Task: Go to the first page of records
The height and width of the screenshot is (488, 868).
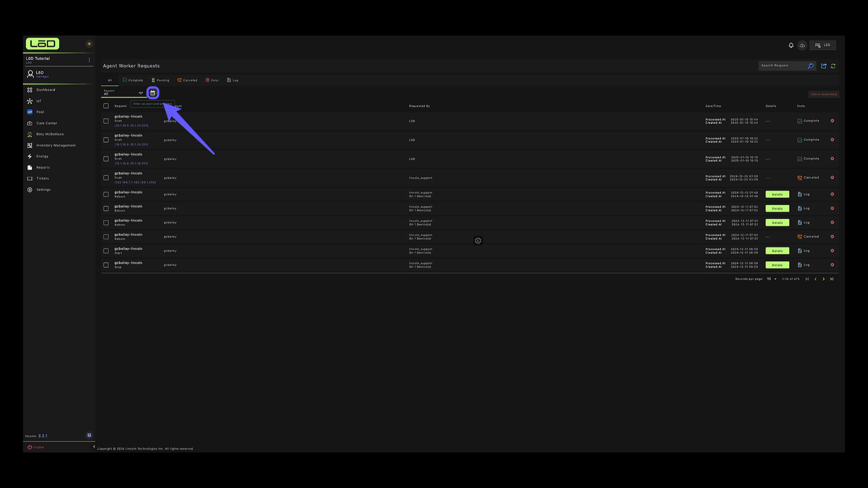Action: tap(807, 279)
